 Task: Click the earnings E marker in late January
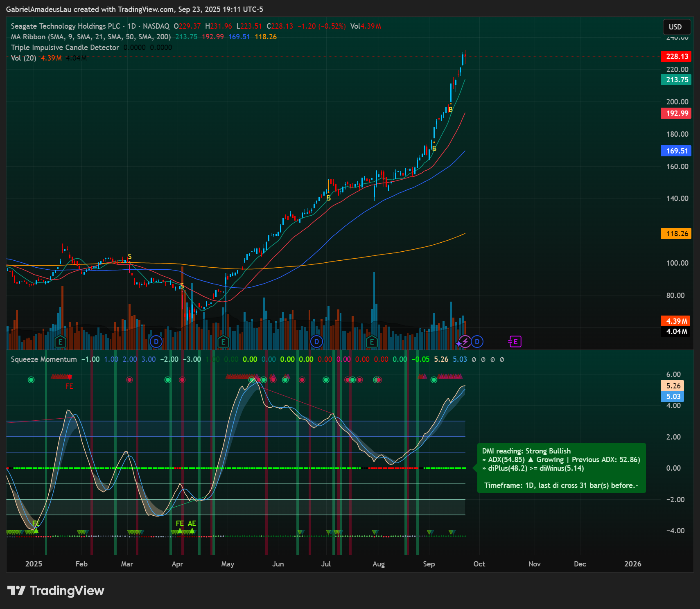click(60, 342)
